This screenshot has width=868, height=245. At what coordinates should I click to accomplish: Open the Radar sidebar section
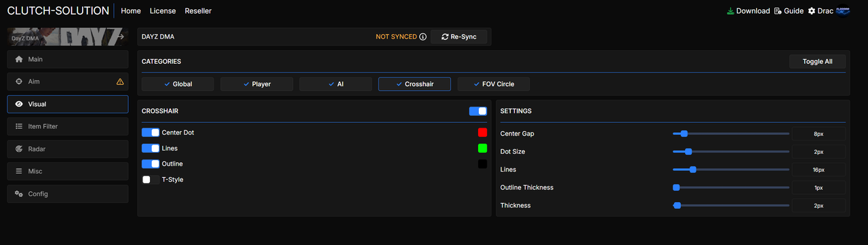(x=68, y=149)
